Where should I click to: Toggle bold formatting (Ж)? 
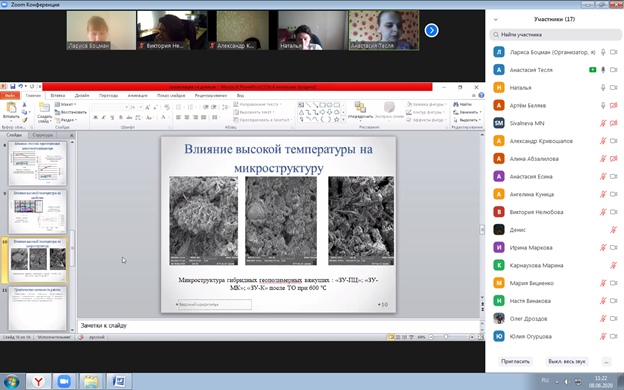point(96,117)
